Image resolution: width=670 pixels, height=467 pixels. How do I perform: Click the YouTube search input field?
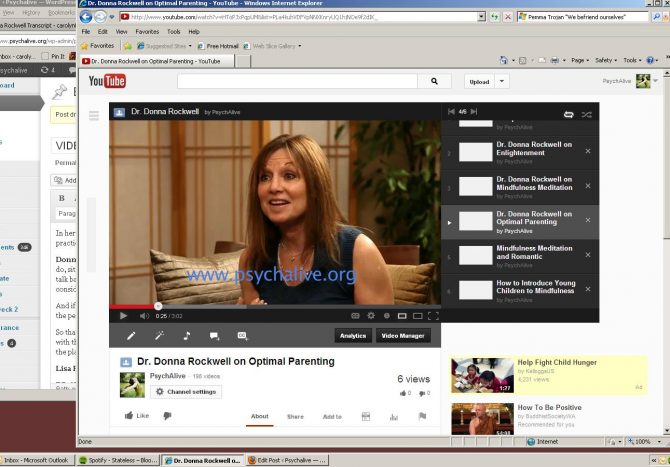click(297, 81)
